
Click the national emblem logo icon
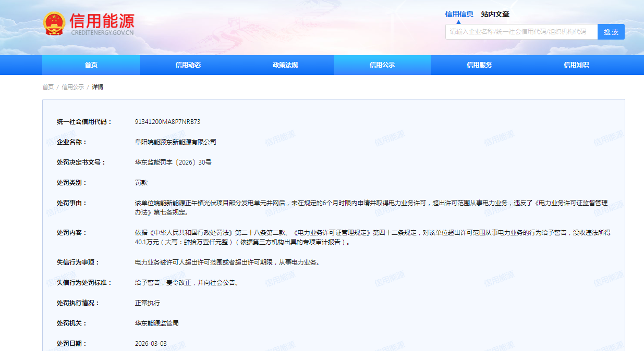point(54,24)
